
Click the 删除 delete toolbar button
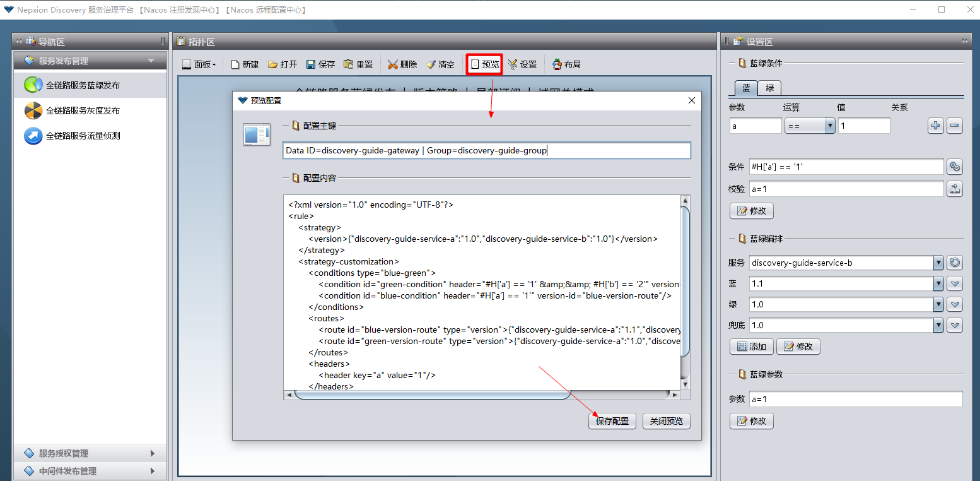pyautogui.click(x=402, y=64)
